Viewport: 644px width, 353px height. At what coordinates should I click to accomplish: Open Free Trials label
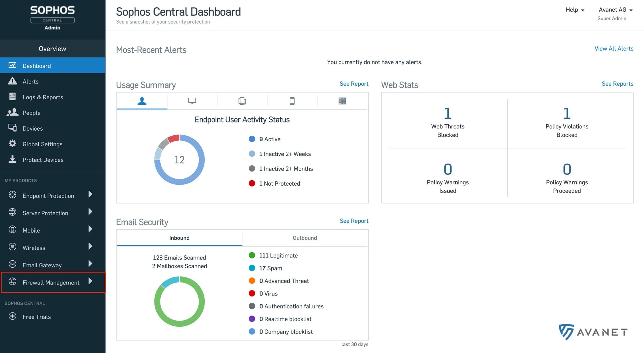point(36,317)
